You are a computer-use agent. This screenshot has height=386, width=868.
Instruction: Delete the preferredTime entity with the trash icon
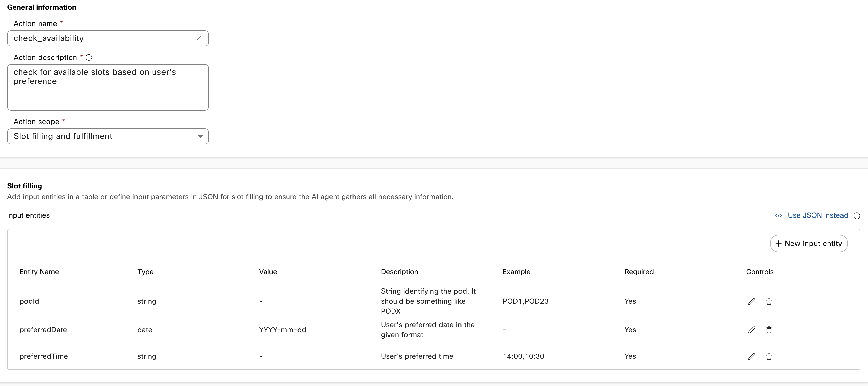769,356
